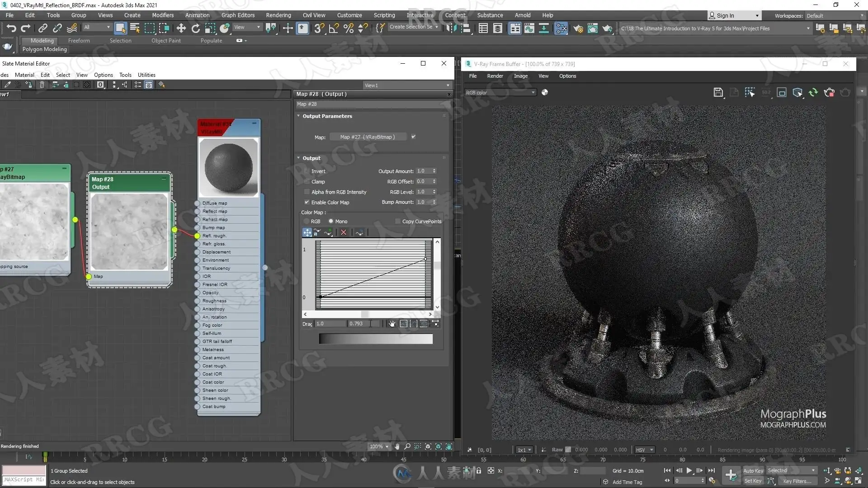
Task: Select the Move tool icon
Action: (181, 28)
